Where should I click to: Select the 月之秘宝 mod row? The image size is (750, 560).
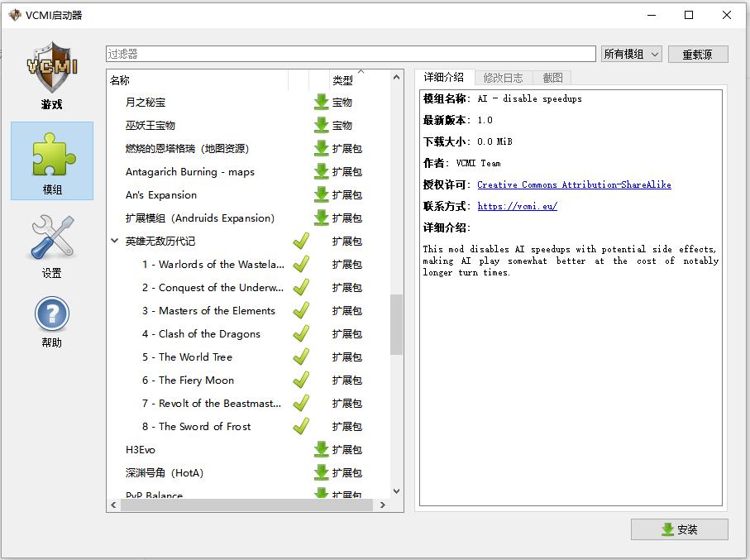point(249,102)
